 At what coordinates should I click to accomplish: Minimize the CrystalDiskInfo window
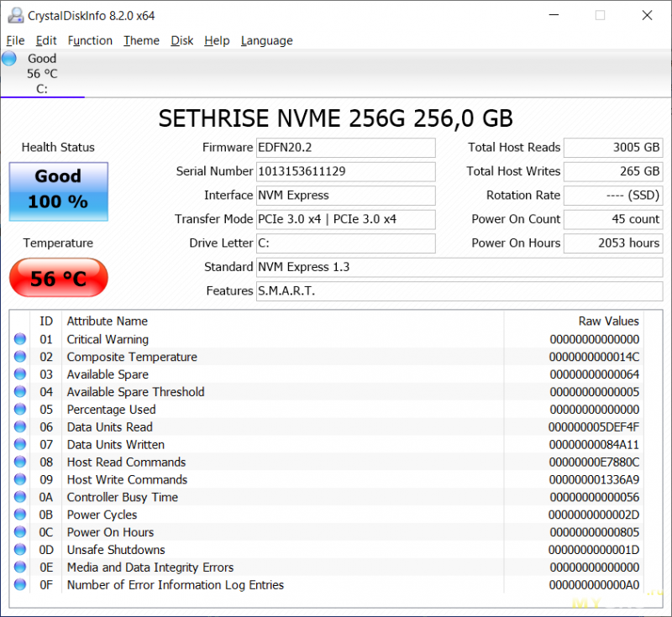554,15
